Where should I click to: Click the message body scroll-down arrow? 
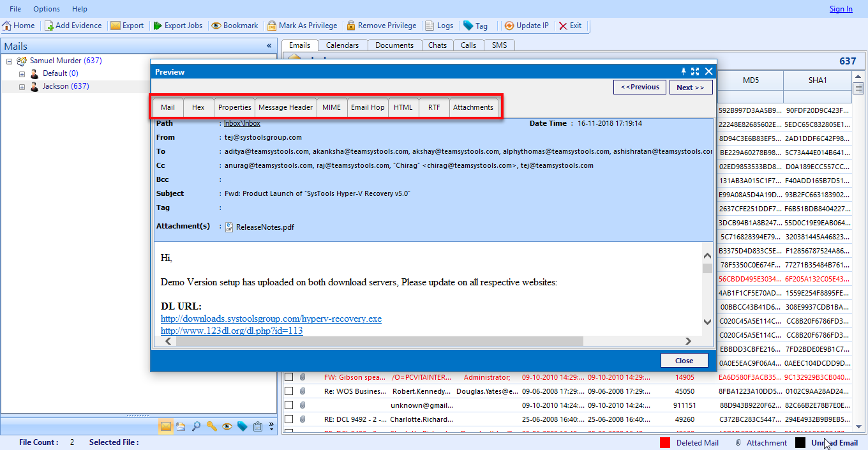tap(707, 322)
